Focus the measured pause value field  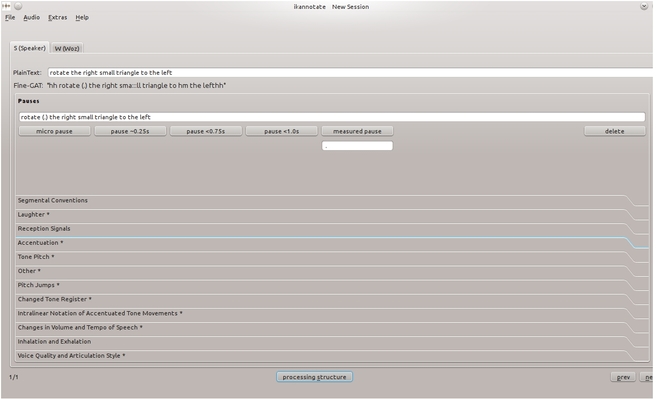click(357, 146)
